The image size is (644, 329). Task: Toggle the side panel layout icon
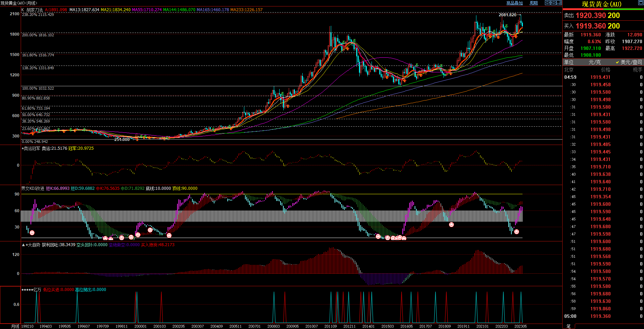(x=559, y=3)
